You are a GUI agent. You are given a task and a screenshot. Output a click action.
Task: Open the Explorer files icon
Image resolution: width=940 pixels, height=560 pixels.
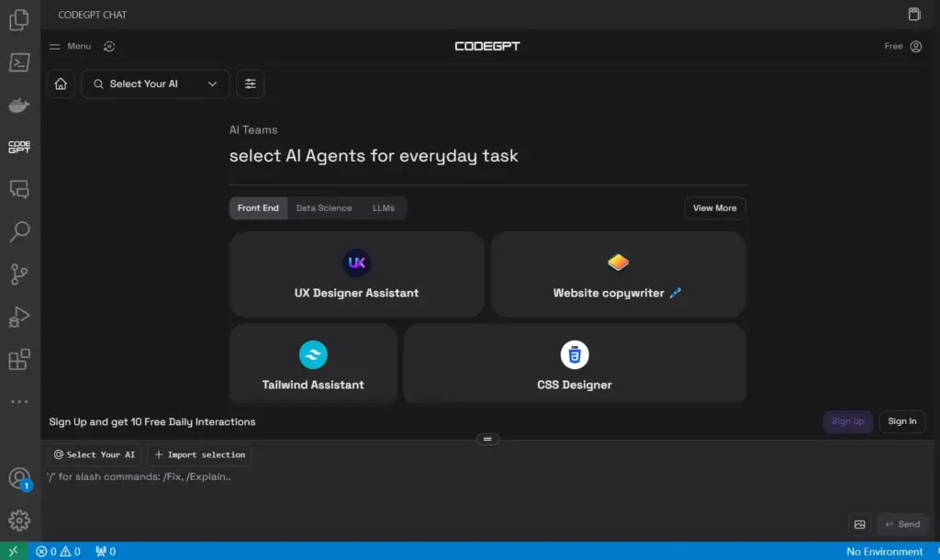[x=19, y=20]
